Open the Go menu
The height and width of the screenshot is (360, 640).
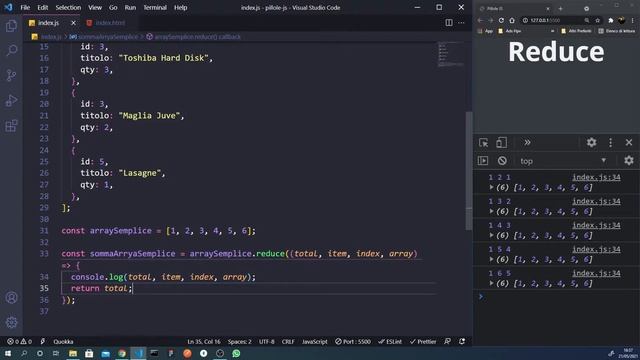tap(113, 7)
